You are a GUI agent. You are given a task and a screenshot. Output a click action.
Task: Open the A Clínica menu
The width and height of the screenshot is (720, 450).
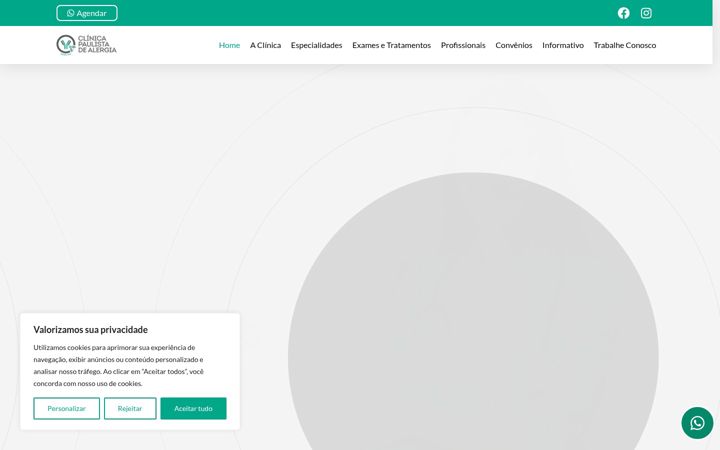[265, 45]
